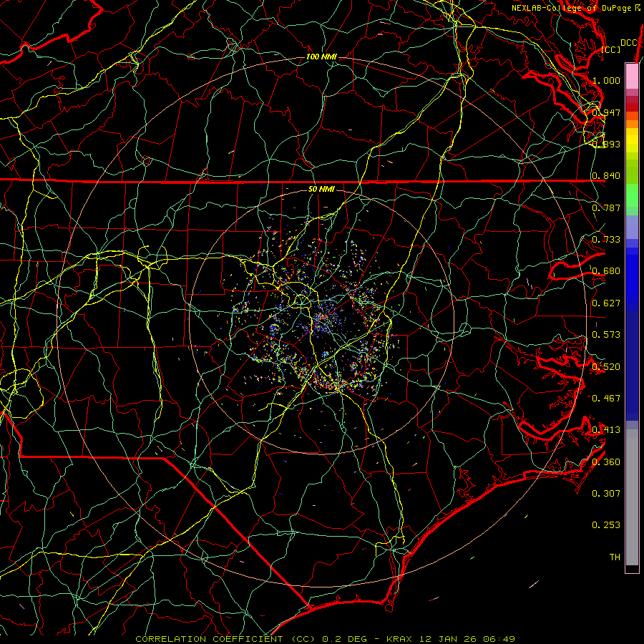644x644 pixels.
Task: Click the 0.307 scale value
Action: (606, 494)
